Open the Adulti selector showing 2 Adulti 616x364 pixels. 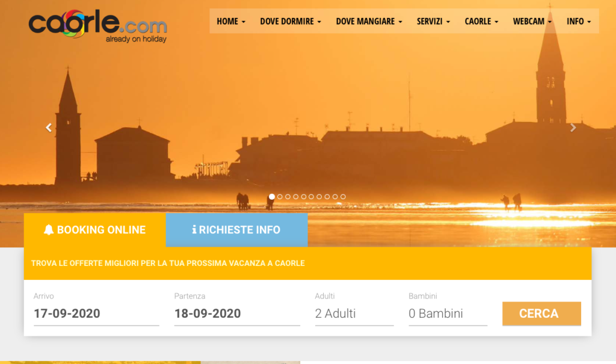(354, 313)
